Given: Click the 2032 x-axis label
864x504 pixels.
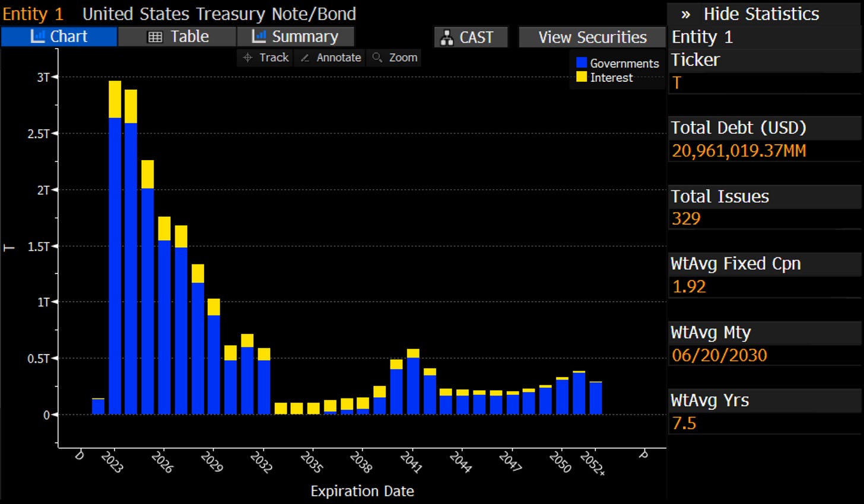Looking at the screenshot, I should coord(261,462).
